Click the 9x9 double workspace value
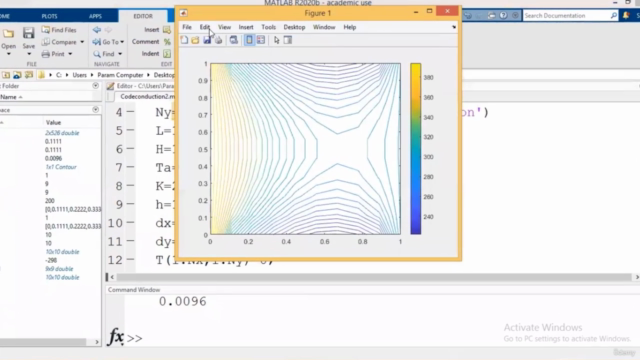Screen dimensions: 640x360 click(x=59, y=269)
